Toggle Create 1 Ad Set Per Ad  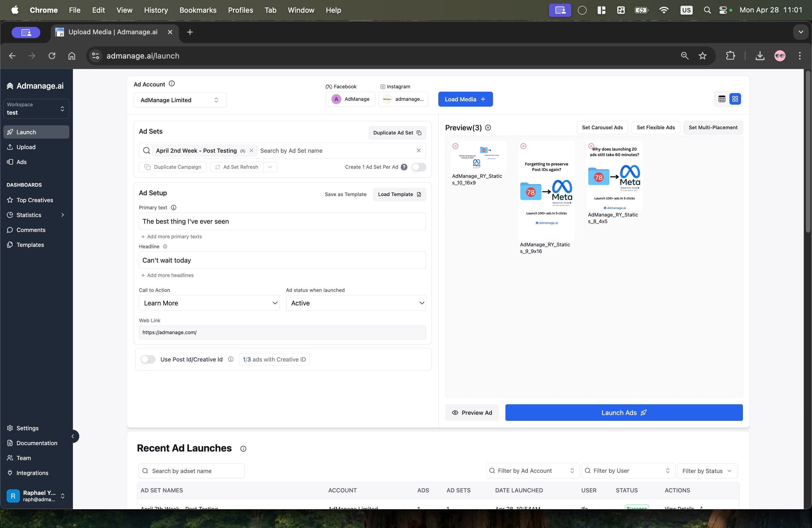[419, 167]
